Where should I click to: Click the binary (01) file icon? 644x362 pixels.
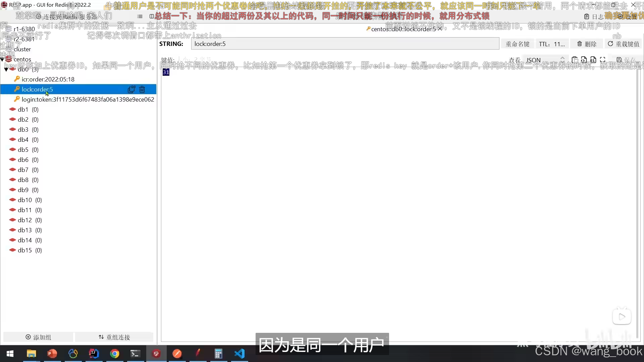tap(593, 60)
